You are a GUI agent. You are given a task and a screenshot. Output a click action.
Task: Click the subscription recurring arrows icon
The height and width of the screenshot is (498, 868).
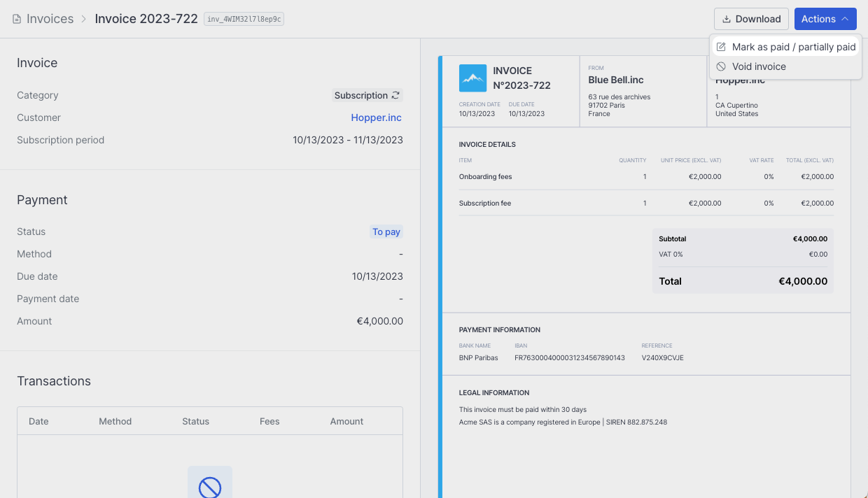pyautogui.click(x=395, y=95)
